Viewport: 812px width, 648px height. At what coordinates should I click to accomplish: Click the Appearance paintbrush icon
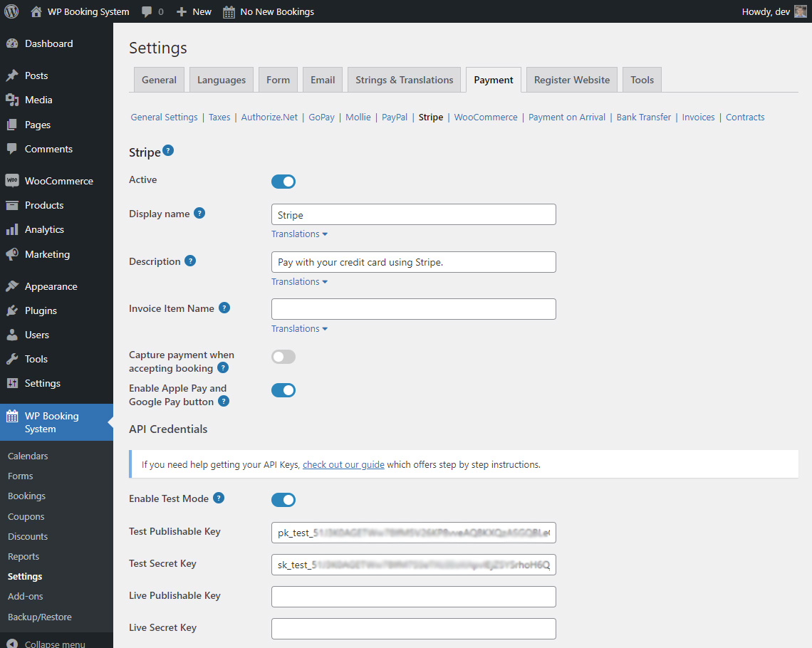click(x=12, y=286)
